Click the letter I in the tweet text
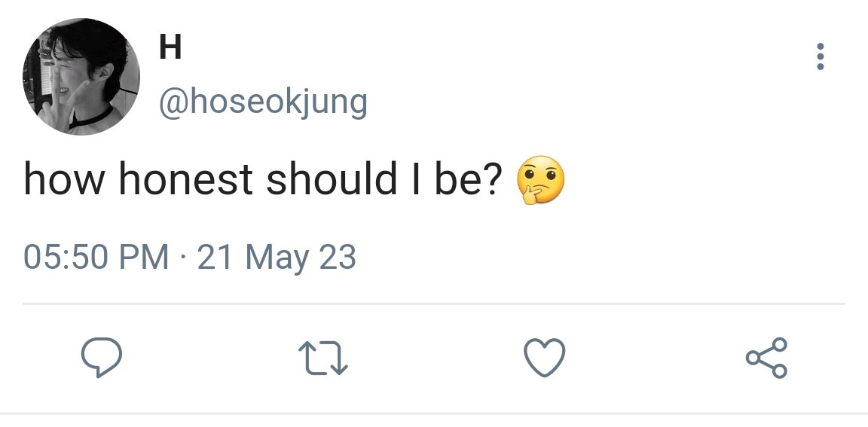Viewport: 868px width, 427px height. (415, 180)
